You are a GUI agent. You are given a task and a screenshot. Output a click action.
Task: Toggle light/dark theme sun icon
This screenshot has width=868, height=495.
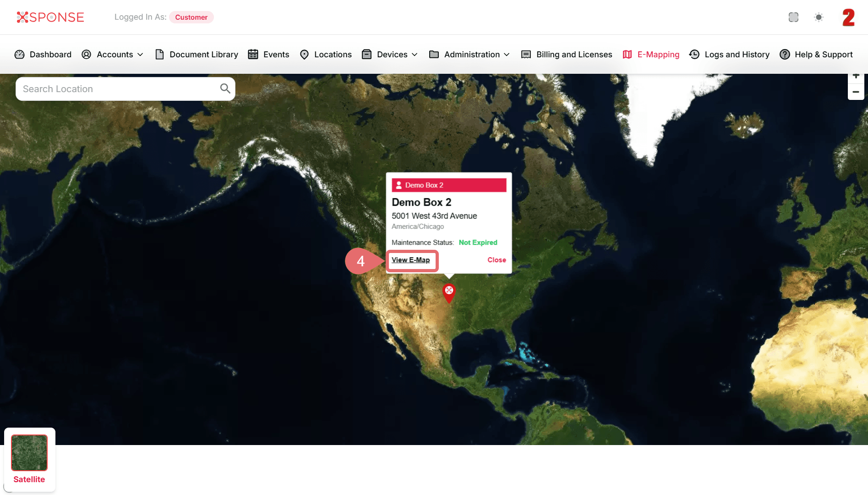coord(819,17)
